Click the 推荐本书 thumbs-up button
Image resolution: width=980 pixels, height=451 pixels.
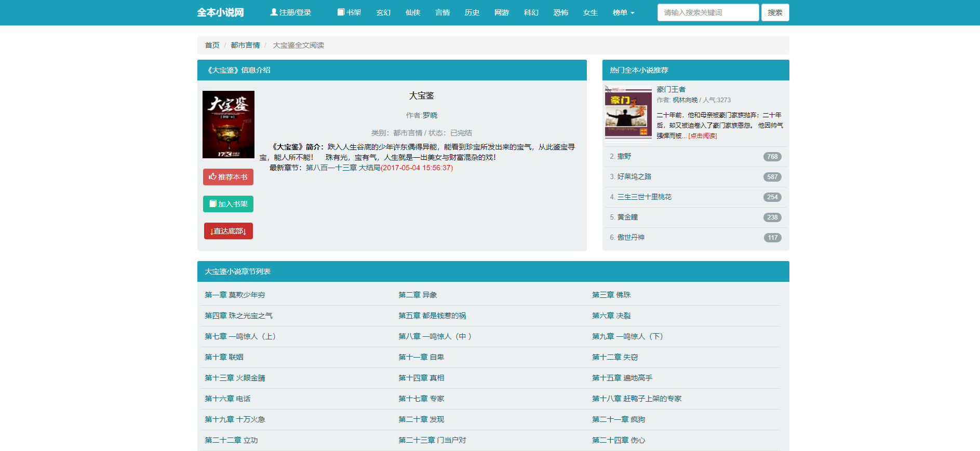click(228, 177)
